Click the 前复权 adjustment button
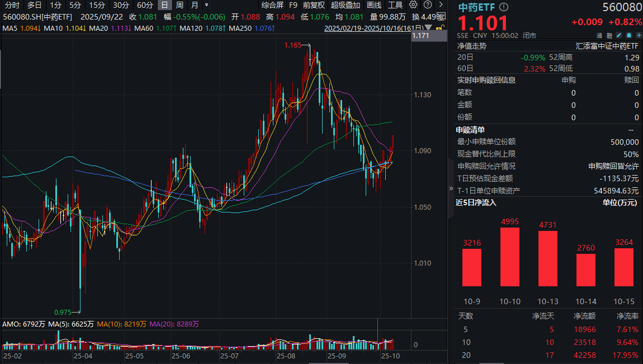 [x=313, y=5]
